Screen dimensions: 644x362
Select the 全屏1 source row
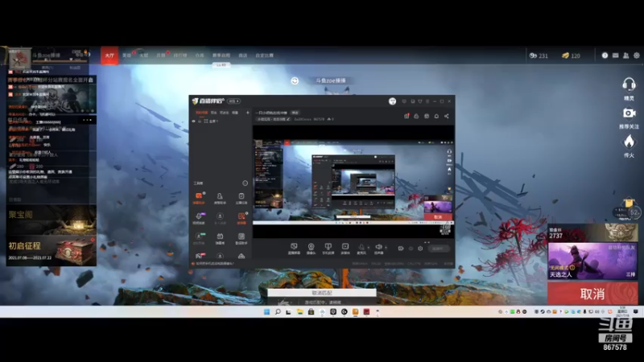point(221,121)
